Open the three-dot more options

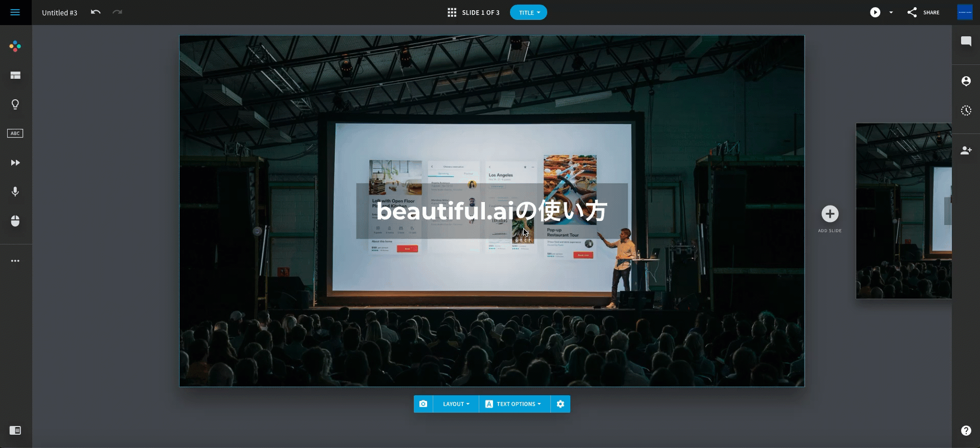tap(15, 261)
